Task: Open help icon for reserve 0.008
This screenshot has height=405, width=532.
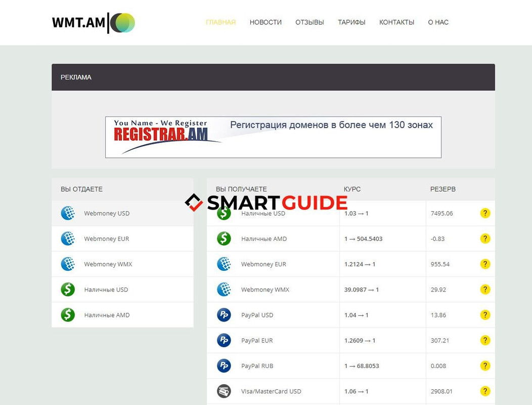Action: (485, 366)
